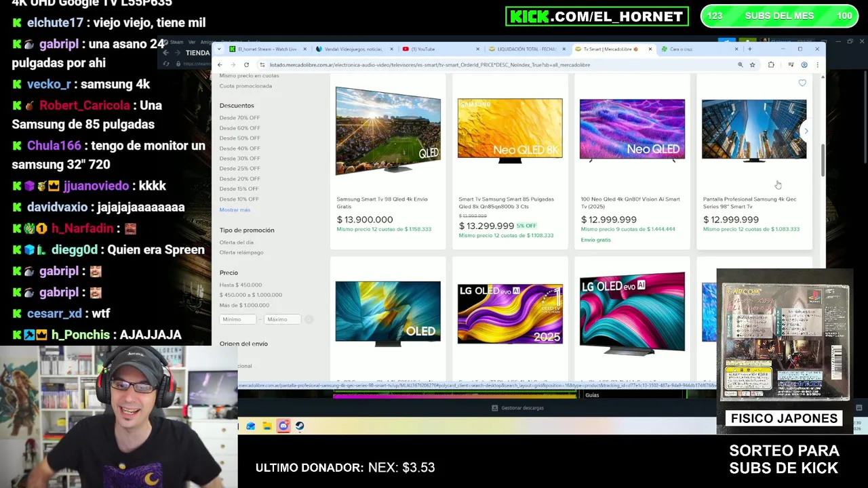The width and height of the screenshot is (868, 488).
Task: Click the Chrome forward arrow
Action: coord(233,65)
